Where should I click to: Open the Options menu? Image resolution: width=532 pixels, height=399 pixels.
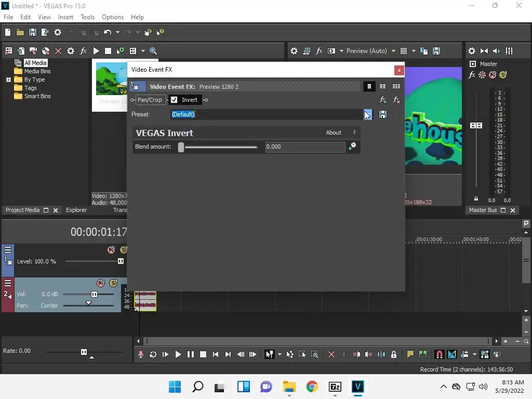(113, 17)
